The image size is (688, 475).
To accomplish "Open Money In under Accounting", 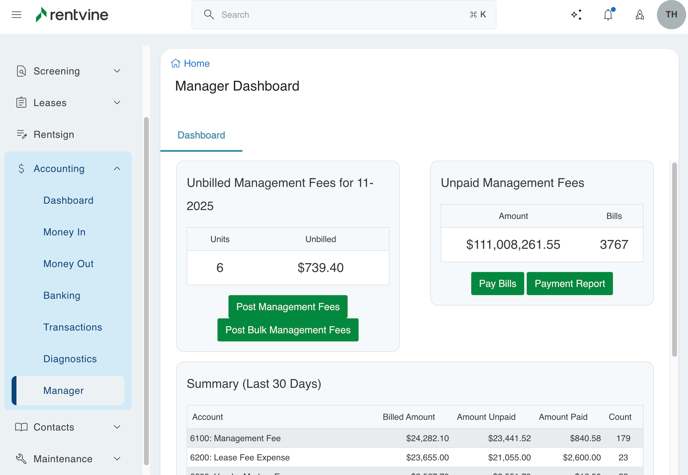I will pyautogui.click(x=64, y=232).
